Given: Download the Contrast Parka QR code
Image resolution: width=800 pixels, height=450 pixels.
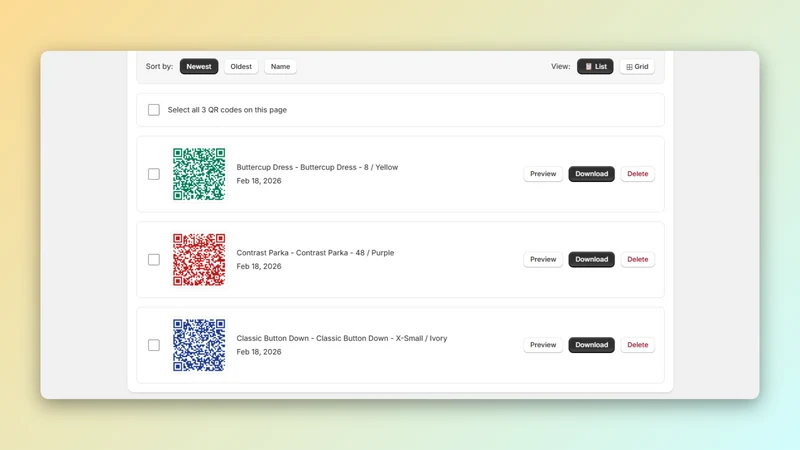Looking at the screenshot, I should pos(592,259).
